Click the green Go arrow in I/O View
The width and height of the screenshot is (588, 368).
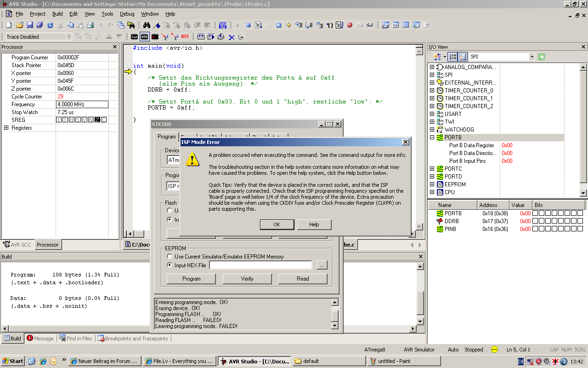pyautogui.click(x=542, y=57)
